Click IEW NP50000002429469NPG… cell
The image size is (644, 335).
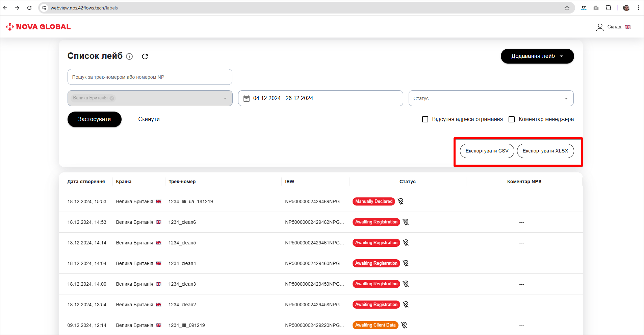[x=315, y=201]
